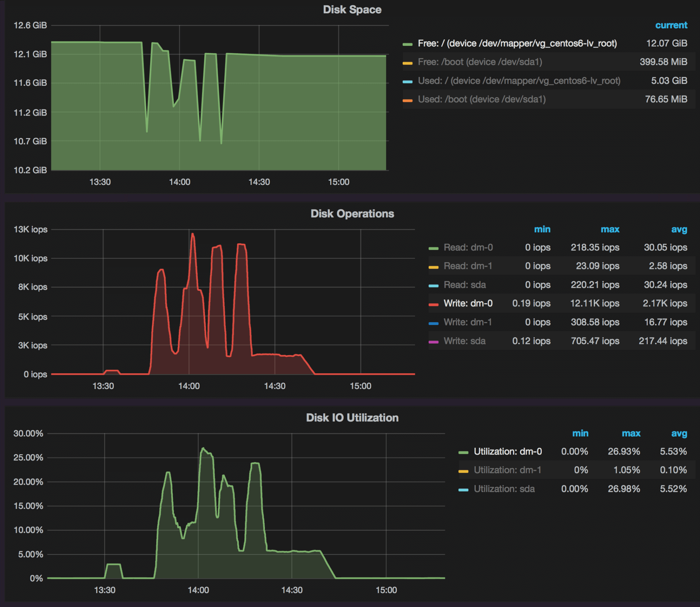Sort Disk Operations legend by max column
The height and width of the screenshot is (607, 700).
[x=610, y=229]
